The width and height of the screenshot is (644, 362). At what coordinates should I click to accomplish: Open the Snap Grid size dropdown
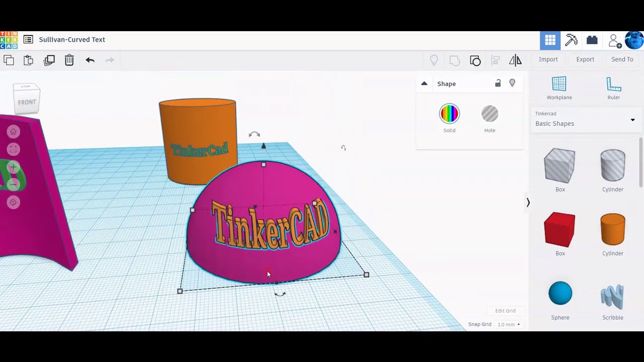point(509,324)
